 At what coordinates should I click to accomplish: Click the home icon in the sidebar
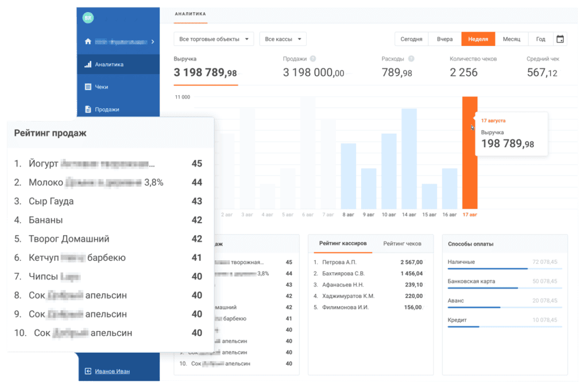[88, 41]
